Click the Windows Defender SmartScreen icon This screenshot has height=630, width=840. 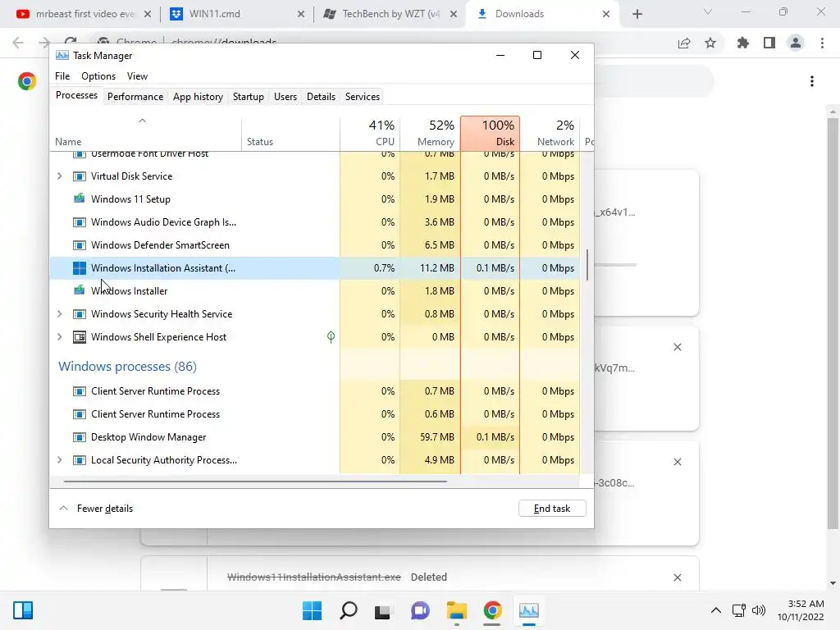click(x=80, y=244)
